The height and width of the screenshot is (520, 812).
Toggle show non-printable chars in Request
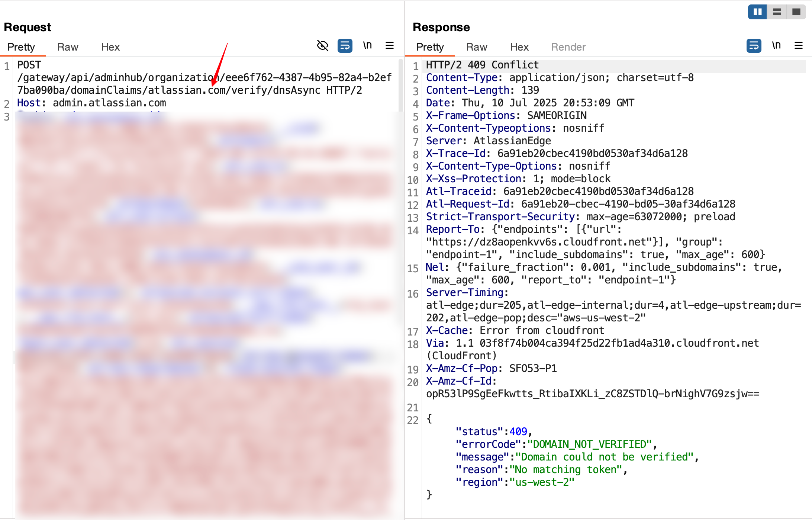pos(367,46)
